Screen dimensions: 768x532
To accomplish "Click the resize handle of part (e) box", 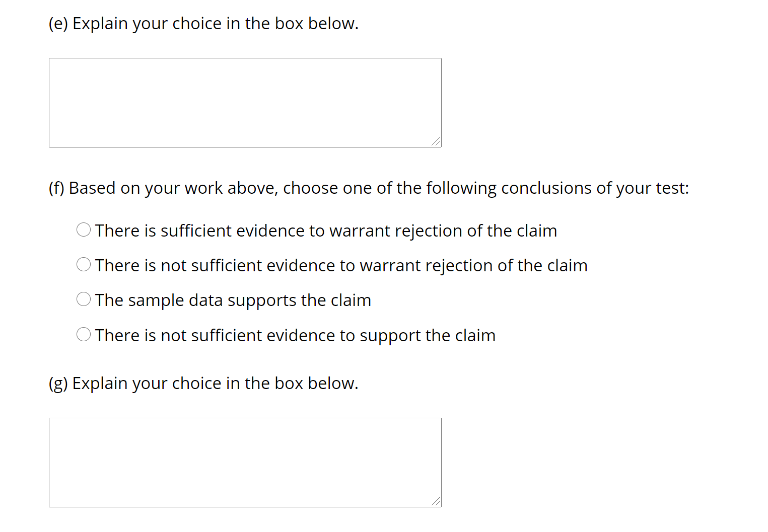I will point(436,142).
